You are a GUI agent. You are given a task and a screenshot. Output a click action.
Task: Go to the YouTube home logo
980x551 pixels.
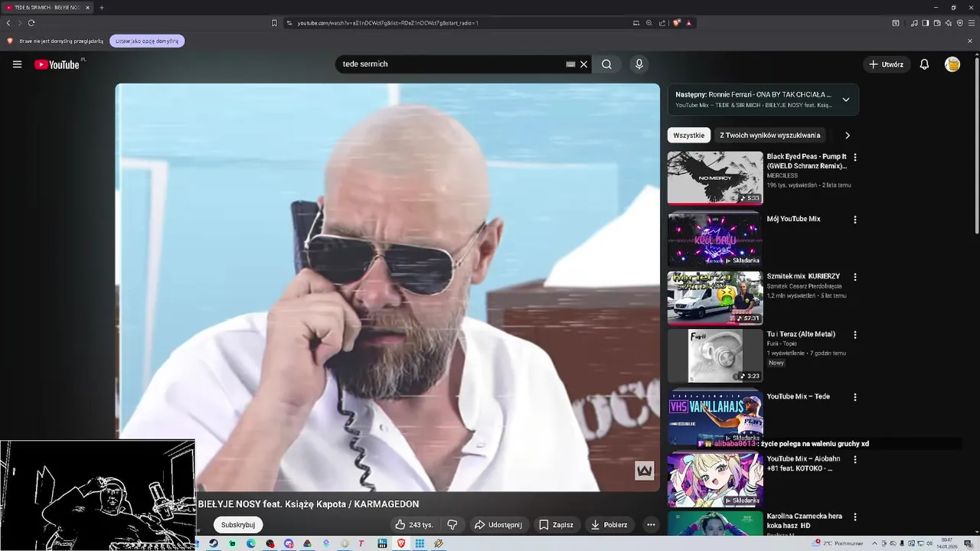[x=57, y=64]
